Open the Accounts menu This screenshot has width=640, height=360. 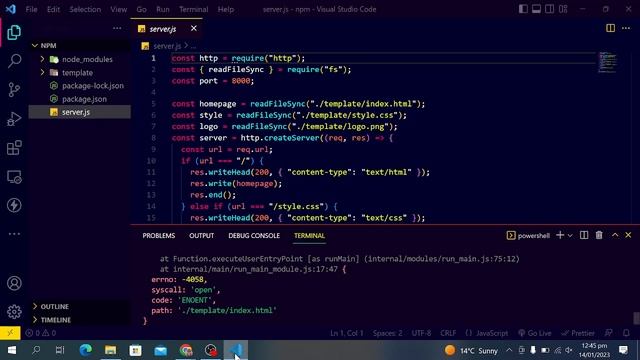coord(14,283)
